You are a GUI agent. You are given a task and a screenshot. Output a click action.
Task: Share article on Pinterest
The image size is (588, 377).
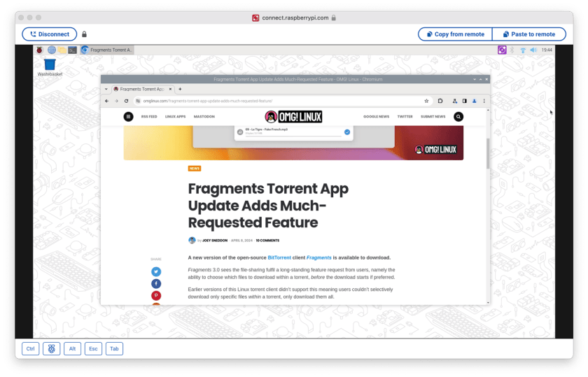tap(156, 296)
